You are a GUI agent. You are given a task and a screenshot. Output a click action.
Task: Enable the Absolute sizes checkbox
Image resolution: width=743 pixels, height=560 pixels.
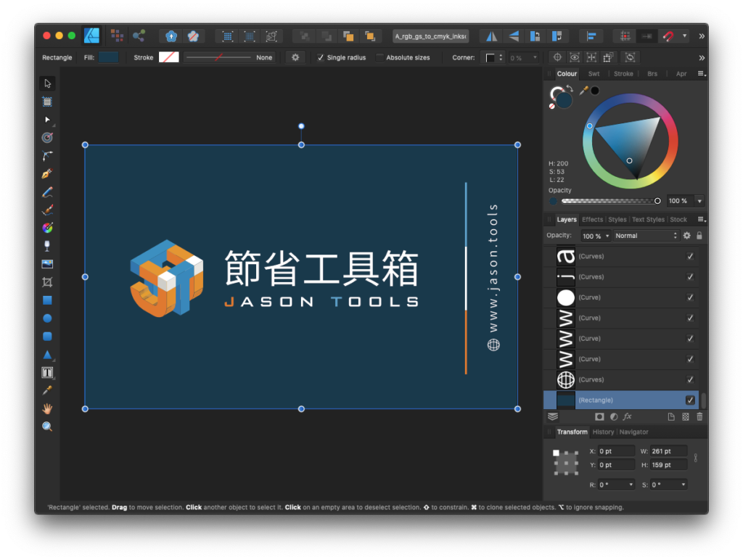[x=379, y=57]
